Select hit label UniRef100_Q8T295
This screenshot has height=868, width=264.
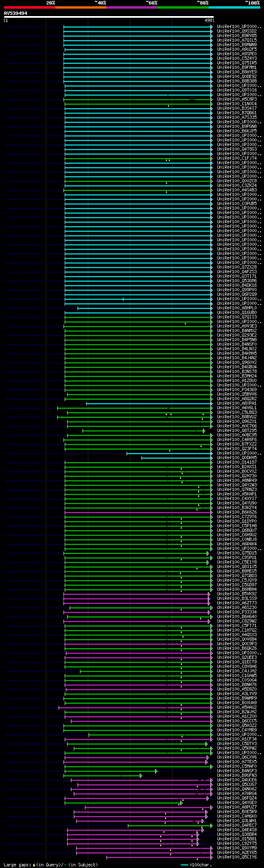pos(237,430)
